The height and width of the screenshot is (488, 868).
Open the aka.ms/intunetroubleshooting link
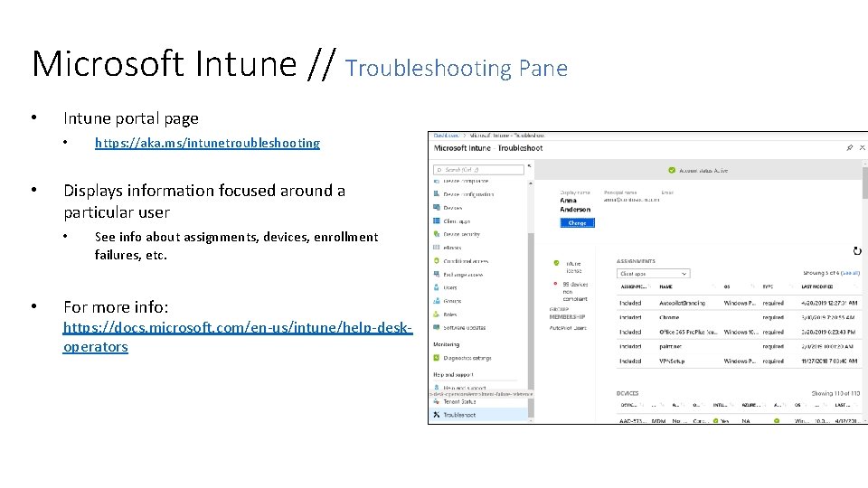click(207, 143)
